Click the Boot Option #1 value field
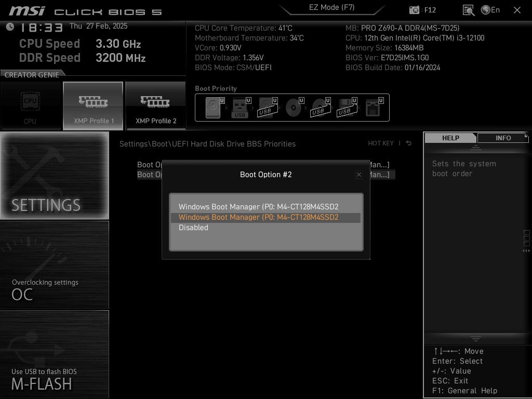Screen dimensions: 532x399 (379, 165)
